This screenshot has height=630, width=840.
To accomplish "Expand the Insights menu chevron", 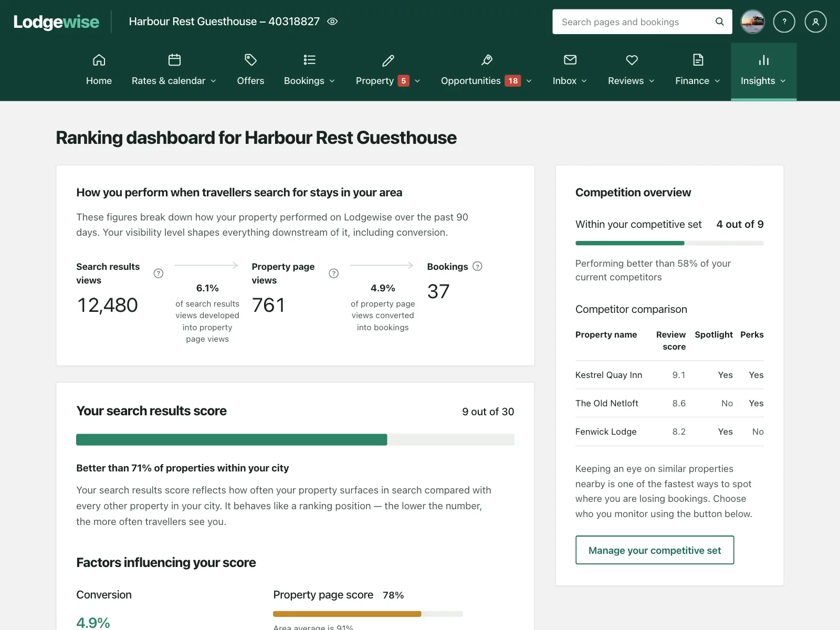I will pos(783,81).
